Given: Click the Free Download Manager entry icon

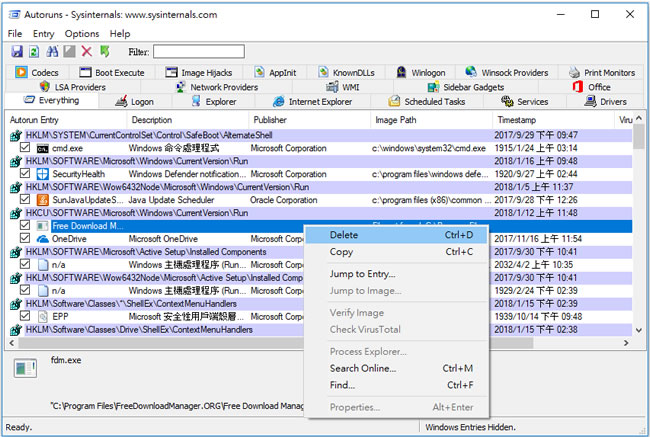Looking at the screenshot, I should point(42,226).
